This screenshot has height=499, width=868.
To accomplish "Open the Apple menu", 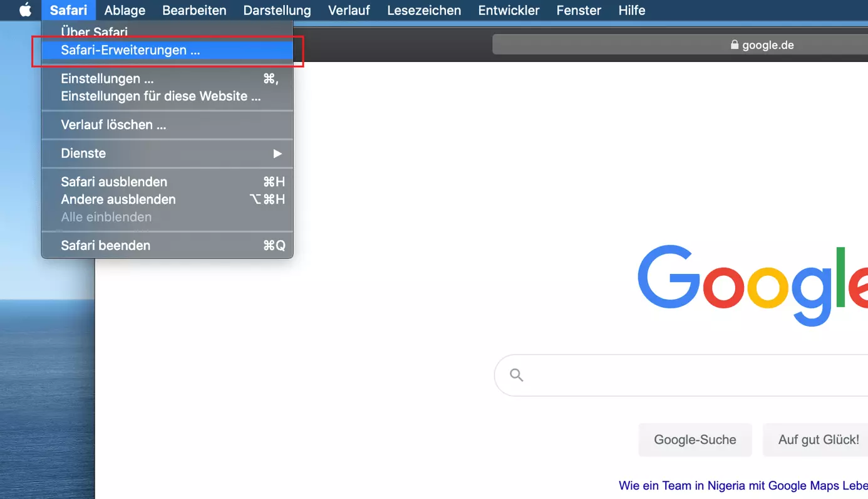I will pos(25,10).
